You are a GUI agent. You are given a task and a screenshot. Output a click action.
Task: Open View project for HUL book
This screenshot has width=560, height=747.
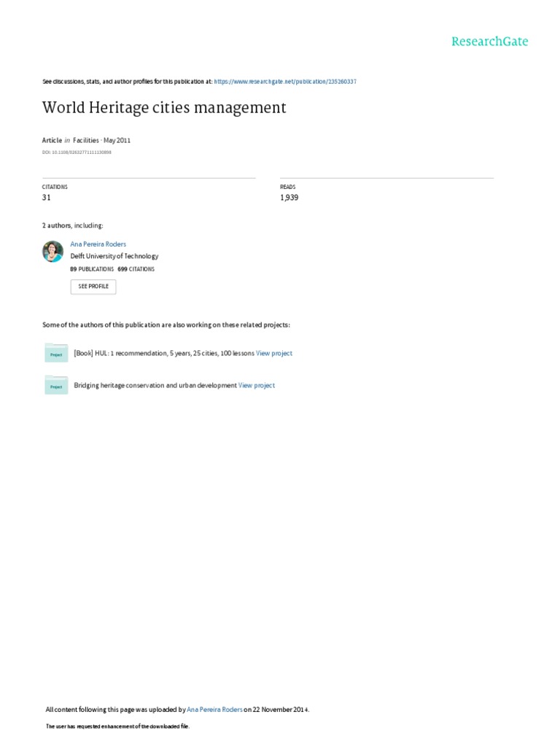pyautogui.click(x=274, y=353)
